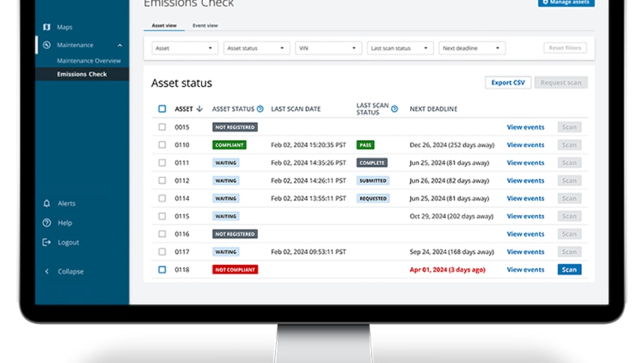Image resolution: width=644 pixels, height=363 pixels.
Task: Switch to the Event view tab
Action: click(x=205, y=26)
